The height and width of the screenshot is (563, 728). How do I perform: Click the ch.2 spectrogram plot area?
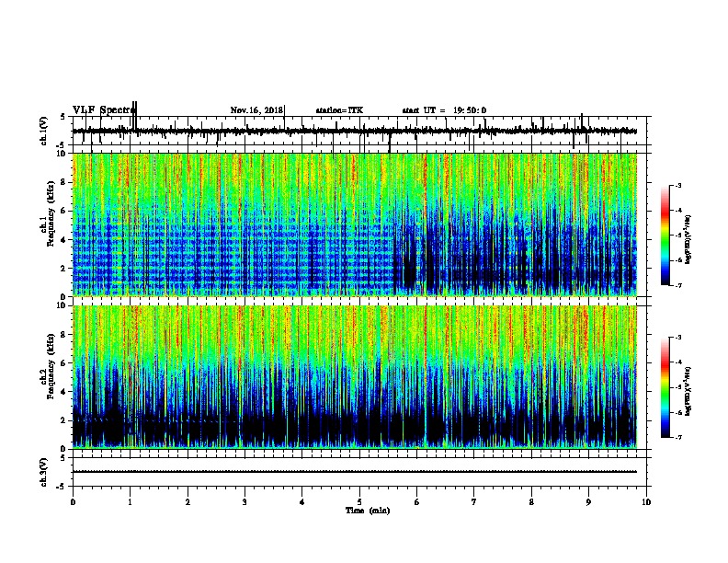[x=354, y=377]
